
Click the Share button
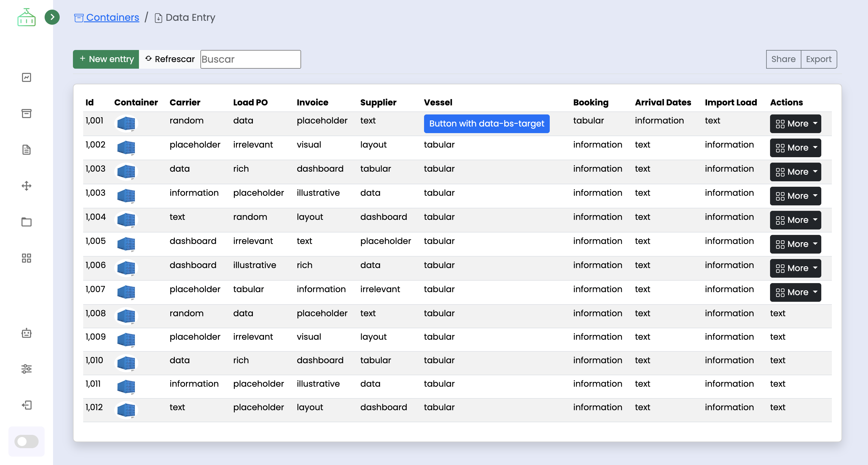coord(783,59)
